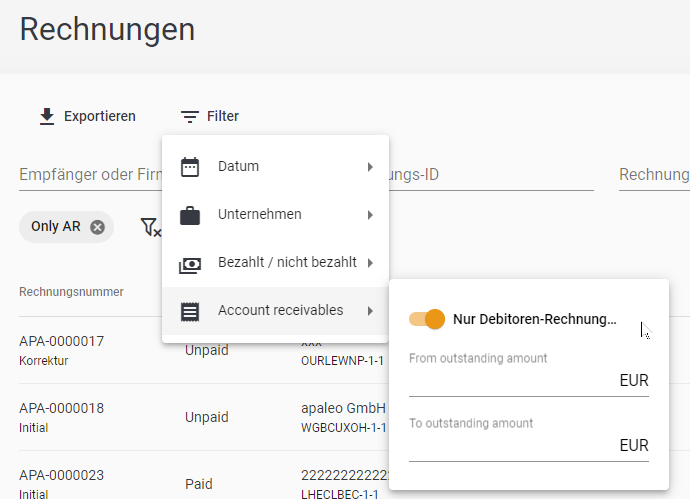Clear all filters with funnel-x icon

pyautogui.click(x=151, y=227)
